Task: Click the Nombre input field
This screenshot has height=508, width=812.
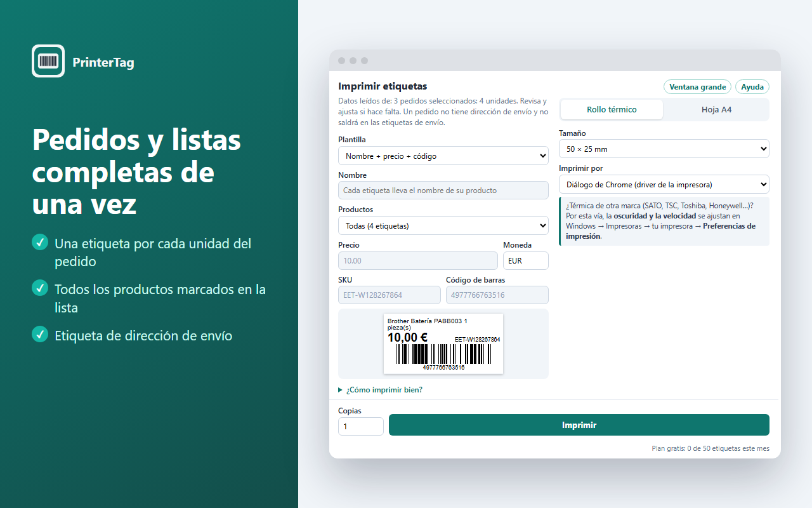Action: [443, 190]
